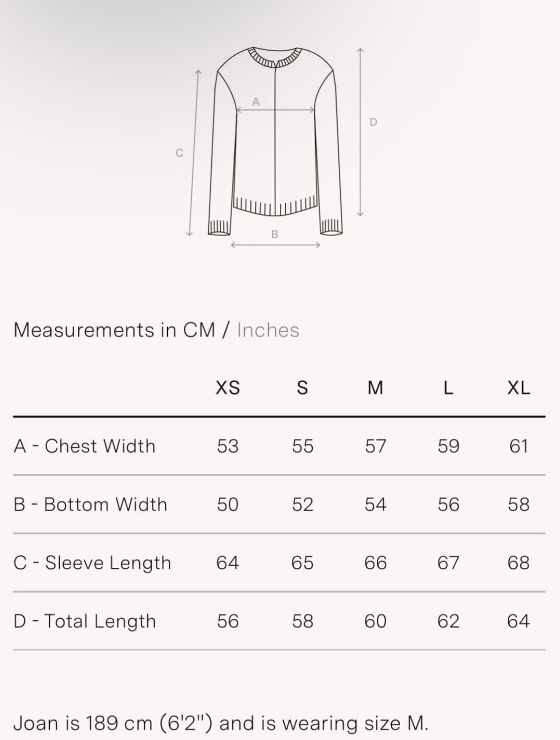The height and width of the screenshot is (740, 560).
Task: Click the Joan is 189 cm model note
Action: (221, 723)
